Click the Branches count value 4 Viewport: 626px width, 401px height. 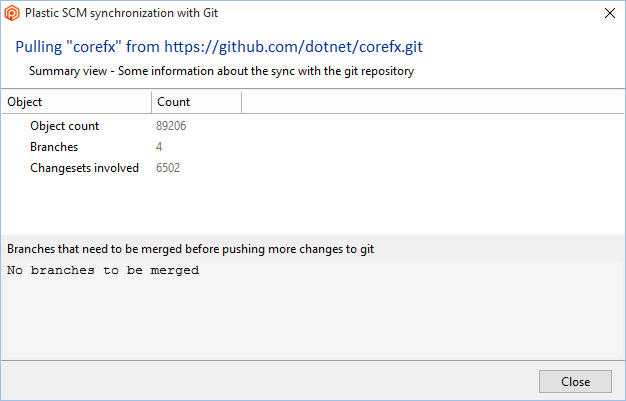click(159, 147)
